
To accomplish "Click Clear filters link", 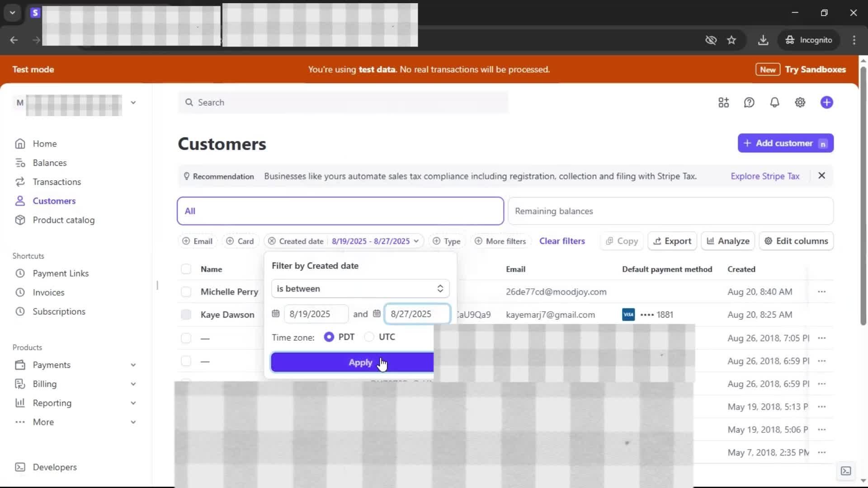I will coord(561,241).
